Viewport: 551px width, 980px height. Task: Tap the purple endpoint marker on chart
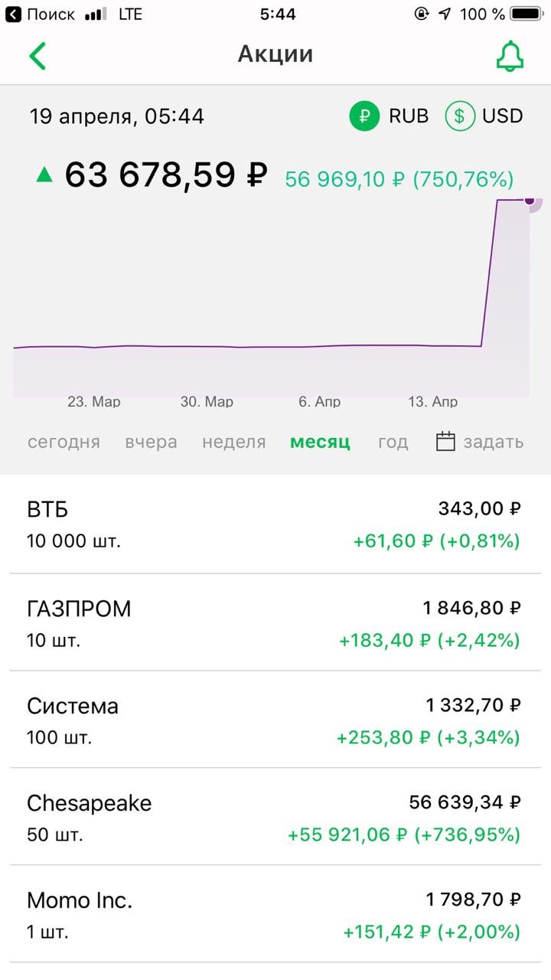click(529, 201)
